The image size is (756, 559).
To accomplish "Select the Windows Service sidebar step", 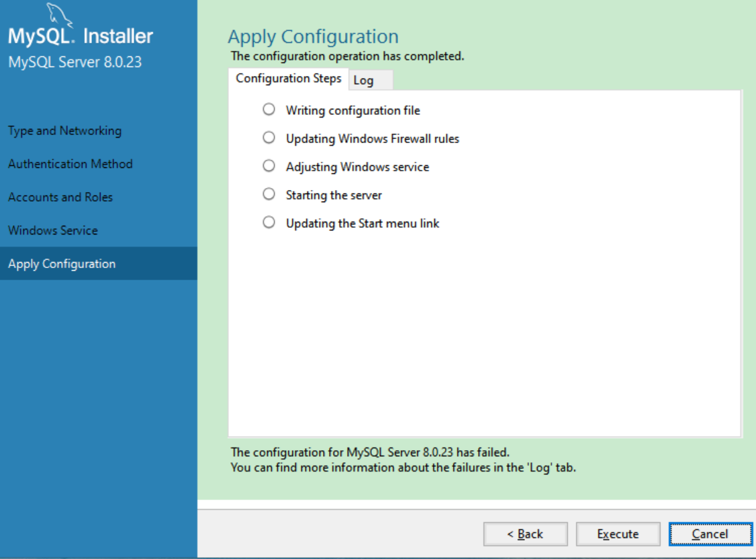I will click(x=53, y=230).
